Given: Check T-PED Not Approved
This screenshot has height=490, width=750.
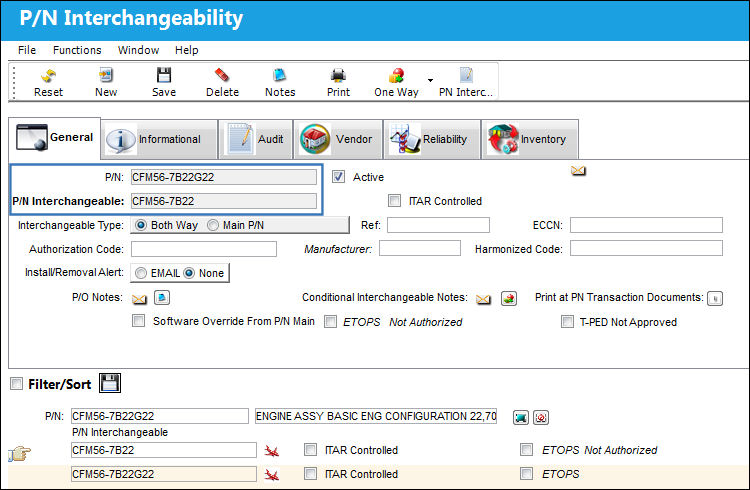Looking at the screenshot, I should point(567,322).
